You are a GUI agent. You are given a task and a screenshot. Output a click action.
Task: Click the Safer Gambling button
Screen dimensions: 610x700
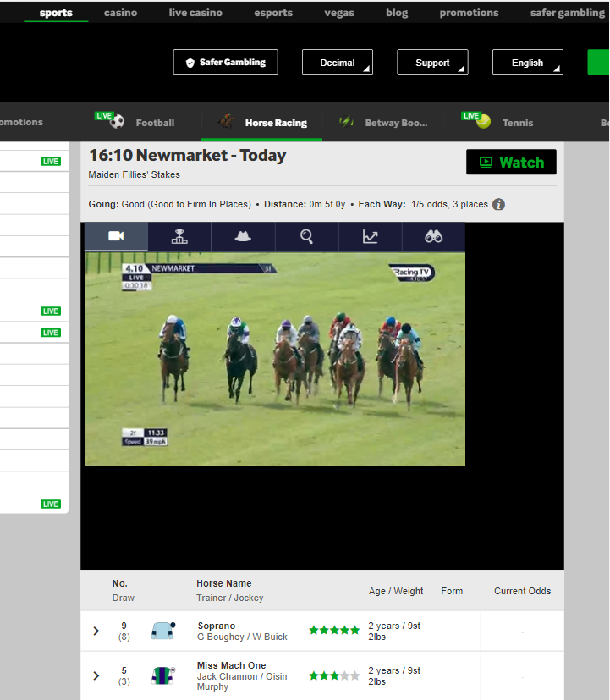(225, 63)
